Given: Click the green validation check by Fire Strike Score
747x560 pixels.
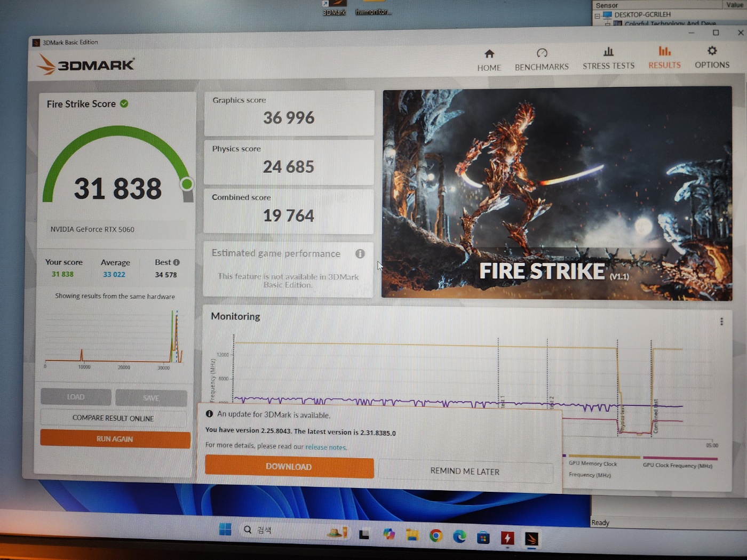Looking at the screenshot, I should (x=124, y=103).
